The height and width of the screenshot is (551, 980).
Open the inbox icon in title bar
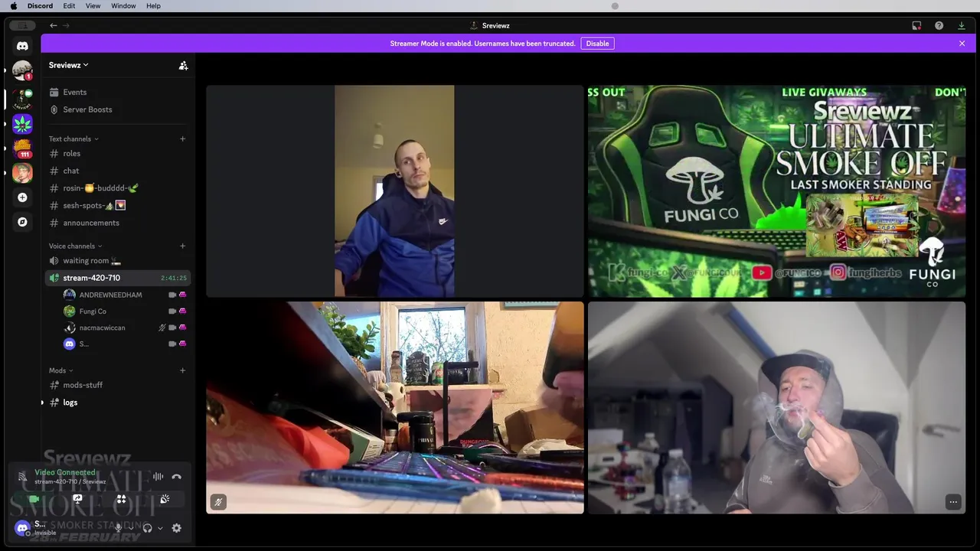click(x=916, y=25)
